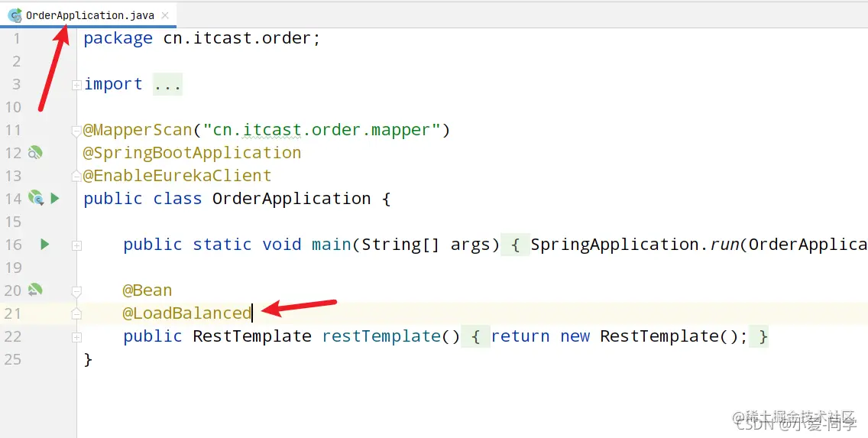The height and width of the screenshot is (438, 868).
Task: Run OrderApplication class from line 14 gutter
Action: (55, 198)
